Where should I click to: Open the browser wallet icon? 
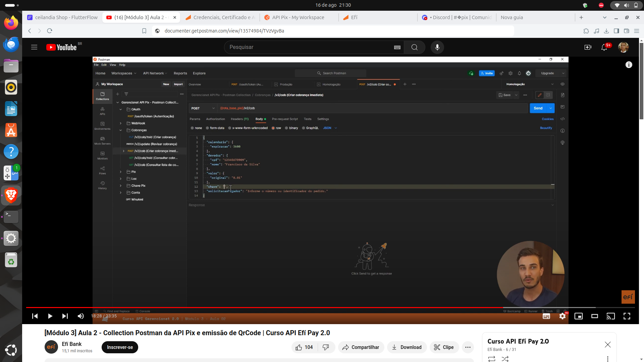627,31
